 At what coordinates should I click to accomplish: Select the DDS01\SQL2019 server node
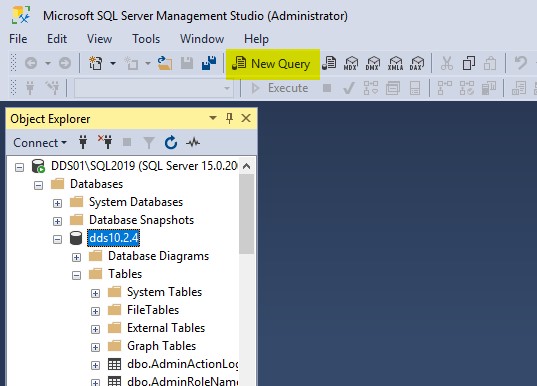(144, 166)
